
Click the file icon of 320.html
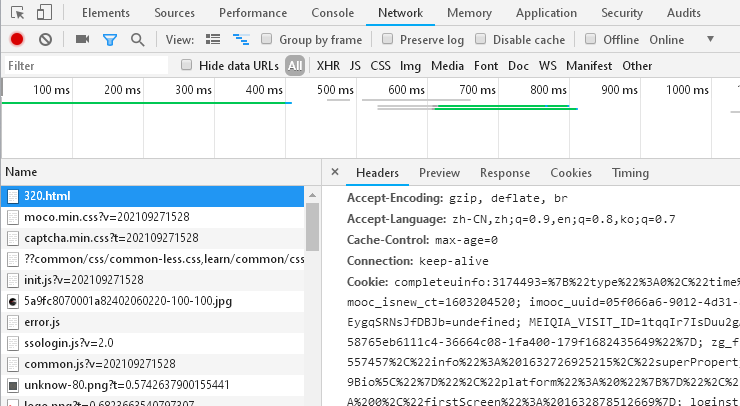click(x=13, y=196)
